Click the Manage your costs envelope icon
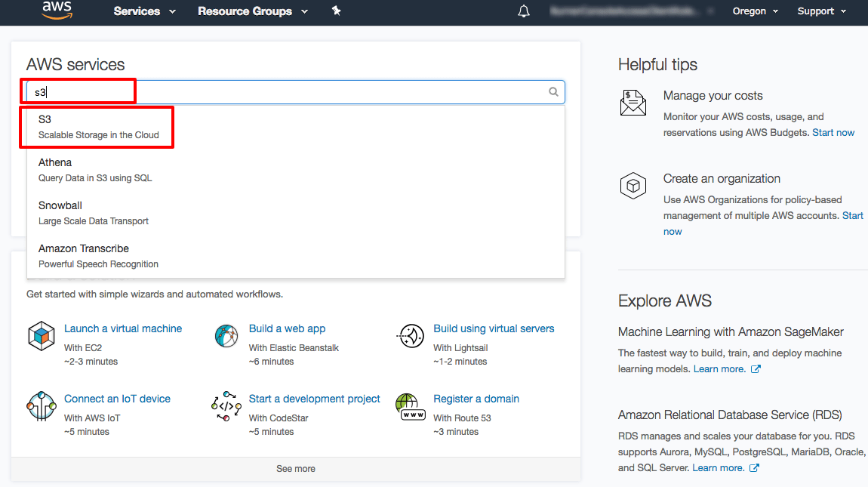 (x=633, y=103)
